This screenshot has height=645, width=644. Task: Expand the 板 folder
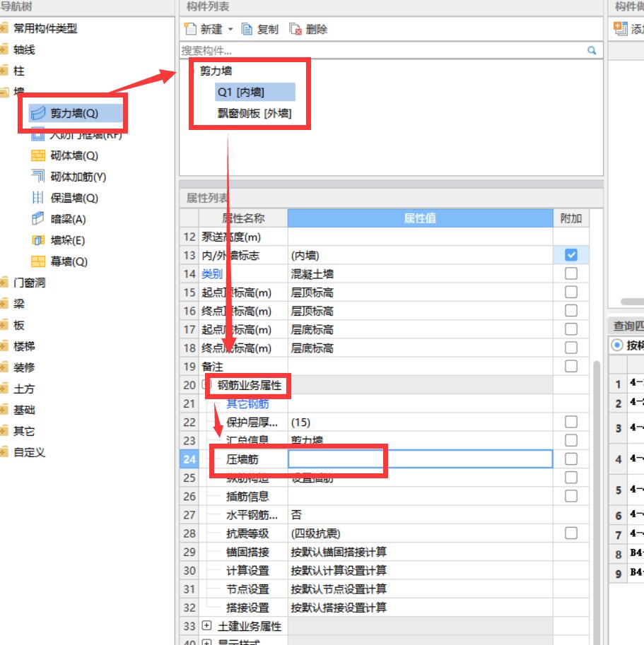[4, 325]
